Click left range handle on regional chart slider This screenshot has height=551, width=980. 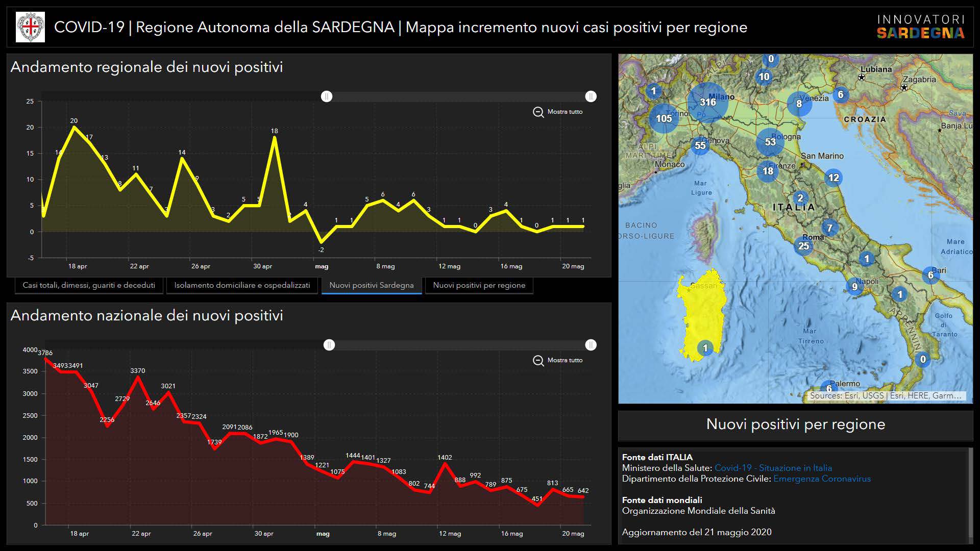click(x=327, y=96)
